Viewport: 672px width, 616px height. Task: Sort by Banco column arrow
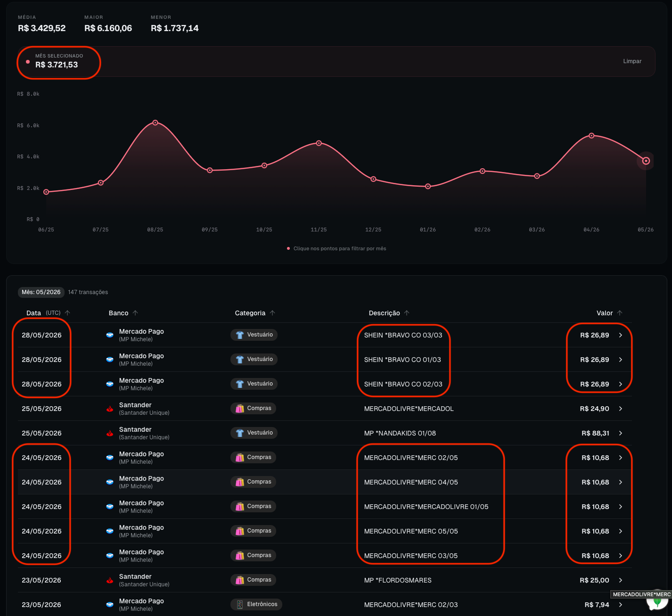point(135,313)
